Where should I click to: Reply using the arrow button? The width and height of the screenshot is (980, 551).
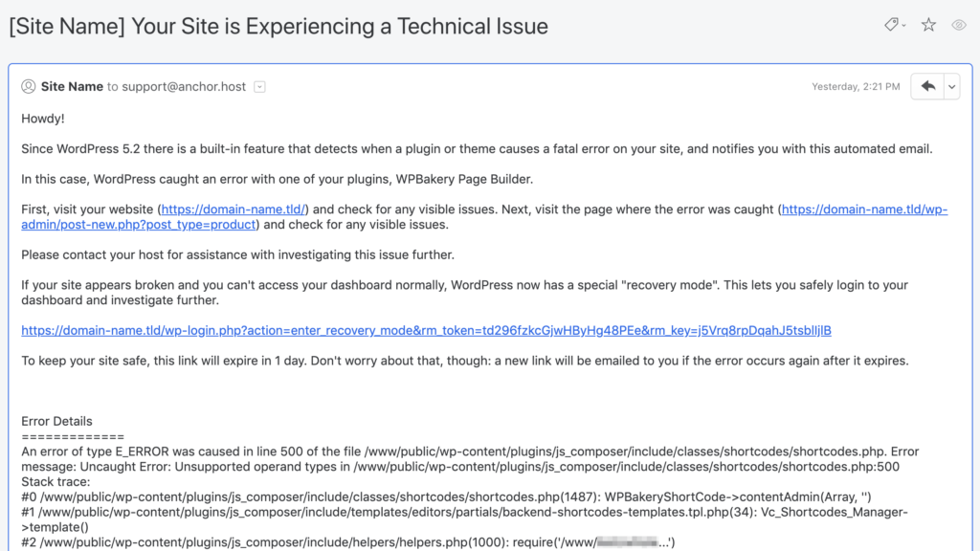(x=927, y=86)
